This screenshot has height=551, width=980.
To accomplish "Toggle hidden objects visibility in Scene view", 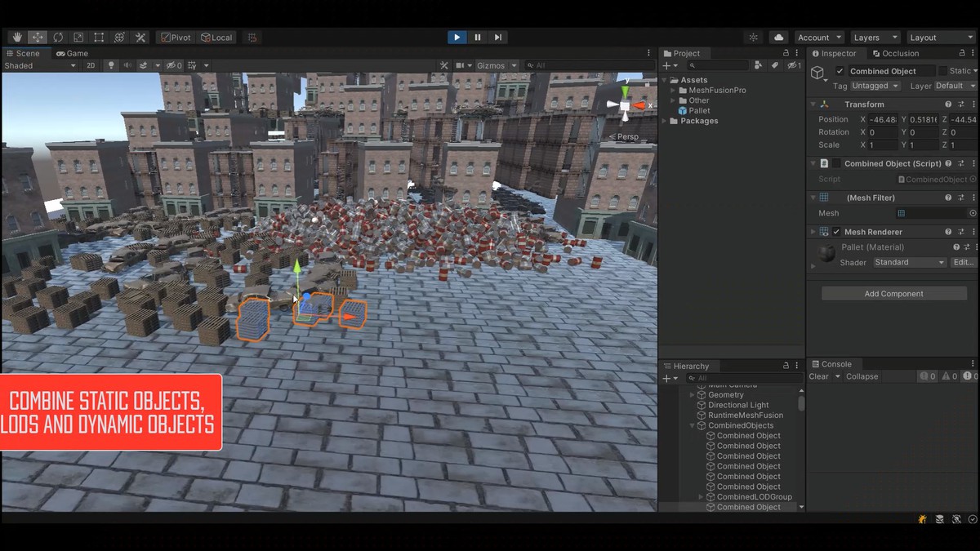I will [x=173, y=65].
